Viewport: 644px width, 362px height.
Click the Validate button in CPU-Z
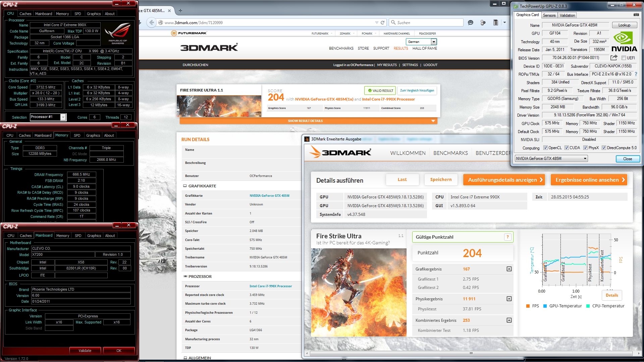(85, 351)
